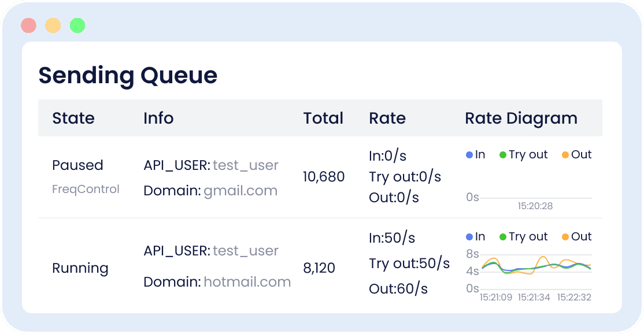Click the Paused state label

[x=77, y=165]
